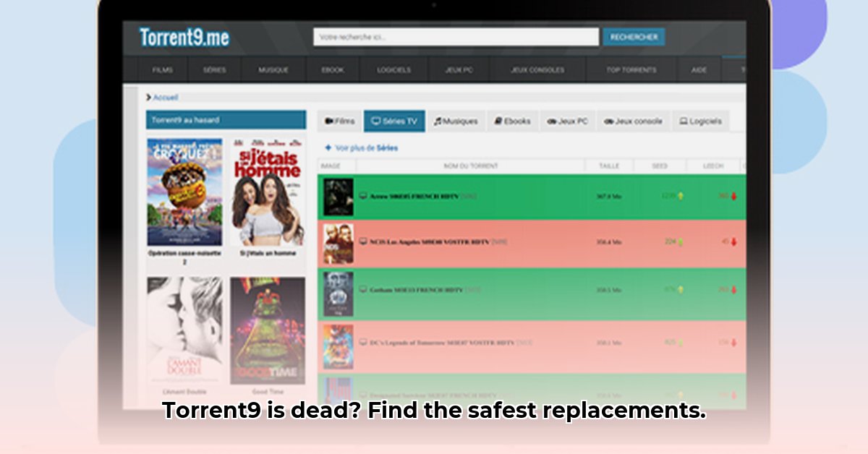Open the LOGICIELS navigation menu item
Viewport: 868px width, 454px height.
[x=393, y=70]
